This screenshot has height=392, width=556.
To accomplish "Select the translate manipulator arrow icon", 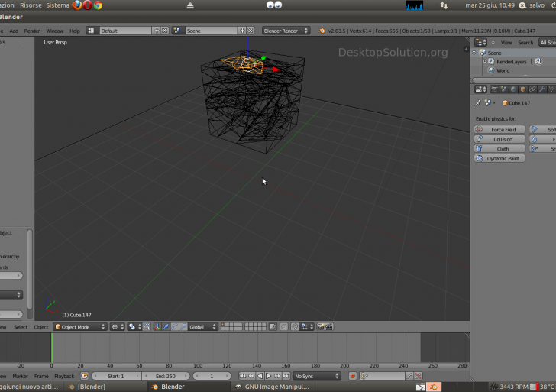I will 166,327.
